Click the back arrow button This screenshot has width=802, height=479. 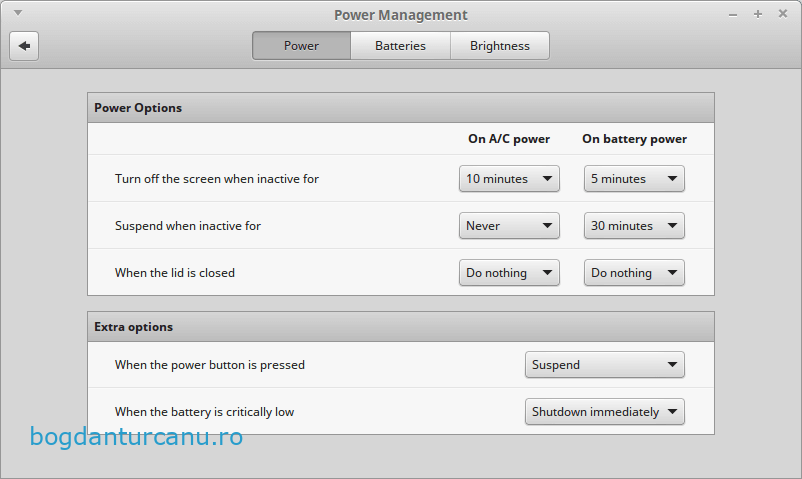(x=24, y=46)
